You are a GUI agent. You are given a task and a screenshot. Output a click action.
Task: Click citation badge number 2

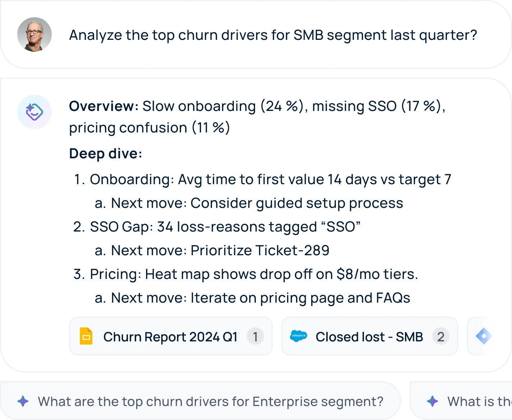(441, 337)
